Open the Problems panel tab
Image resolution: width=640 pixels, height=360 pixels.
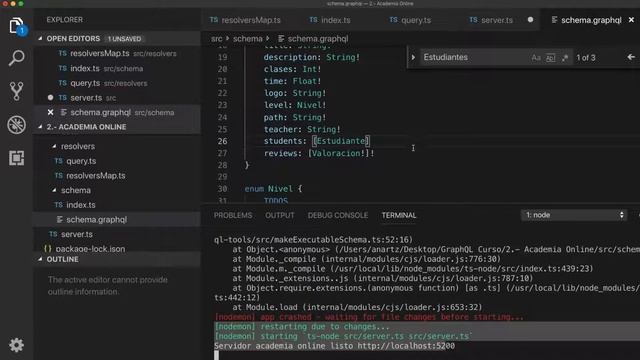pyautogui.click(x=233, y=215)
